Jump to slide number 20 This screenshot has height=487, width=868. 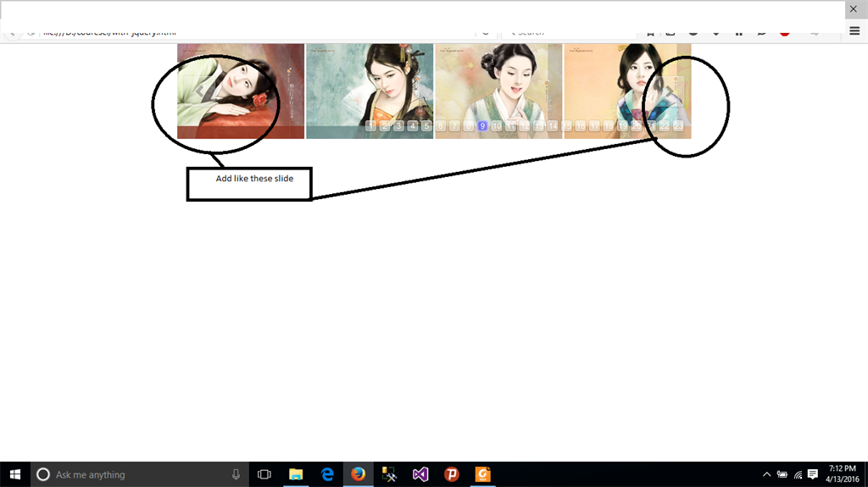(x=636, y=126)
